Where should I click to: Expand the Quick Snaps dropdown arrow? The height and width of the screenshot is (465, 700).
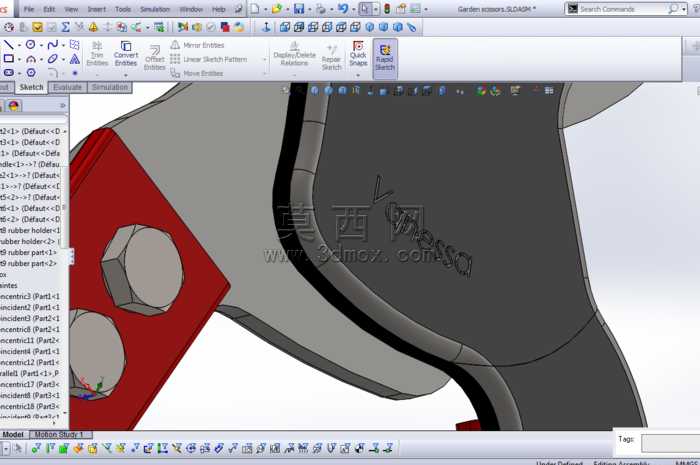pyautogui.click(x=358, y=75)
